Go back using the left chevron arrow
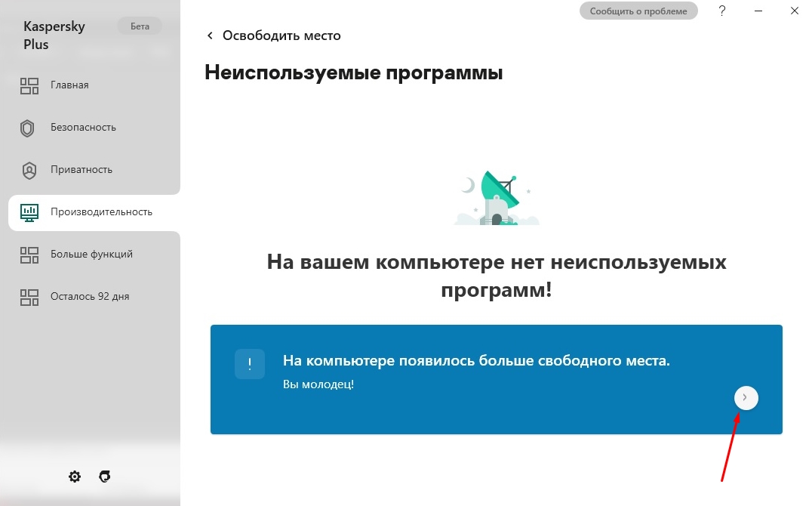 pyautogui.click(x=210, y=35)
